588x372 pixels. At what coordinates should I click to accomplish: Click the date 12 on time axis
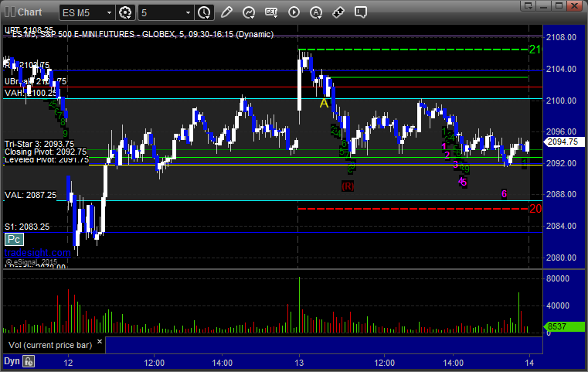pos(68,363)
